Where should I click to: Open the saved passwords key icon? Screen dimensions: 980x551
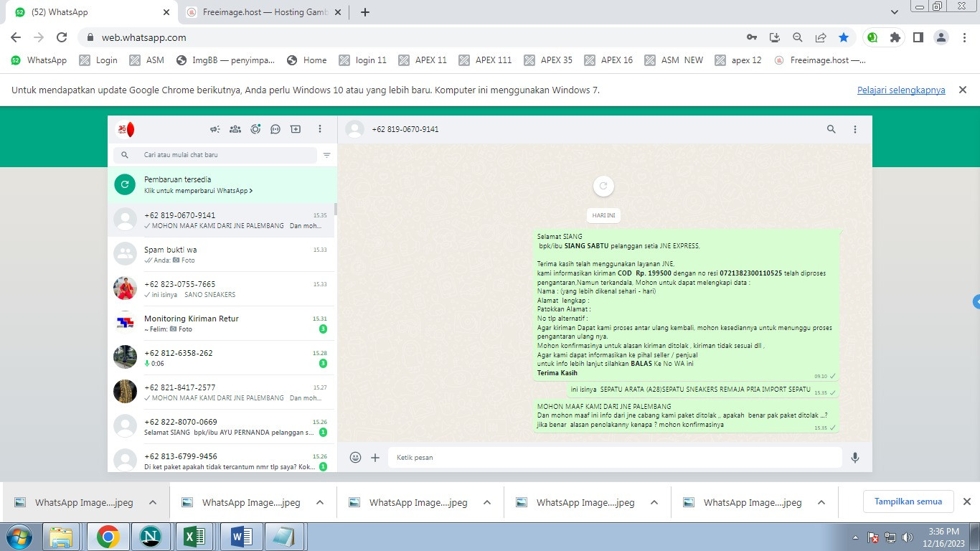click(751, 37)
